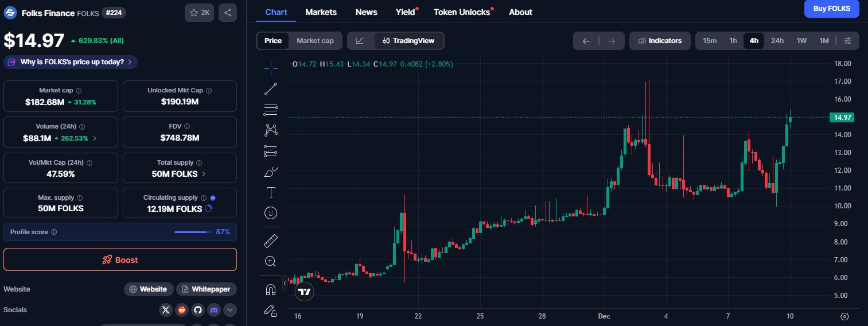Set interval to 24h
This screenshot has width=868, height=326.
[777, 41]
